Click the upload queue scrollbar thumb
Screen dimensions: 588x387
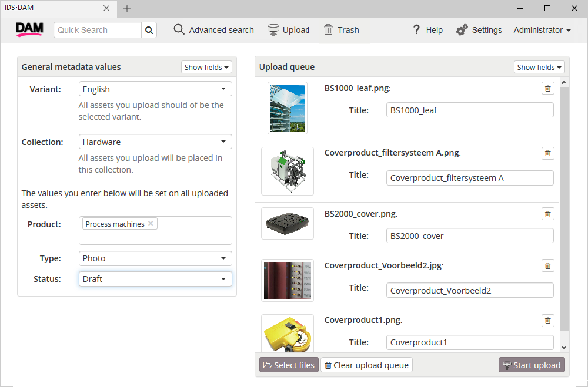tap(564, 208)
